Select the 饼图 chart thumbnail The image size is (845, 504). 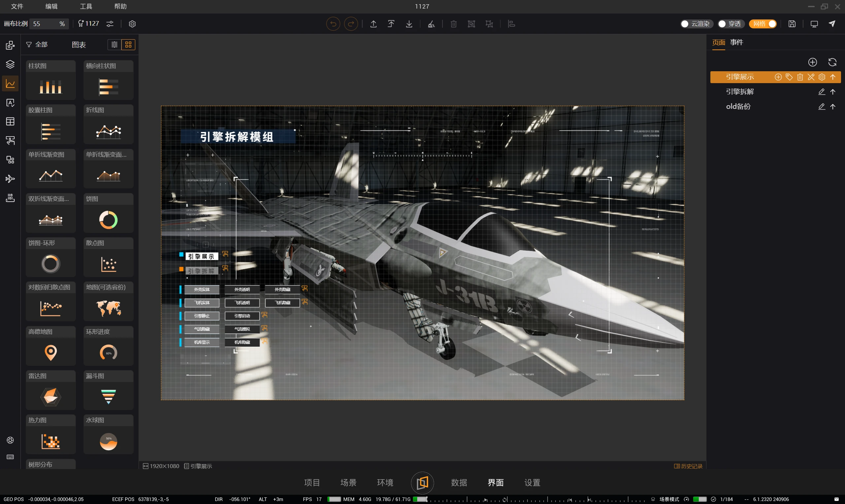click(x=108, y=220)
